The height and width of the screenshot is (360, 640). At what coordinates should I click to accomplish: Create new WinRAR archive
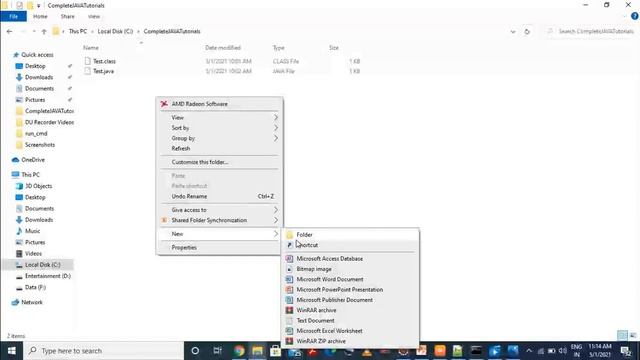tap(350, 310)
